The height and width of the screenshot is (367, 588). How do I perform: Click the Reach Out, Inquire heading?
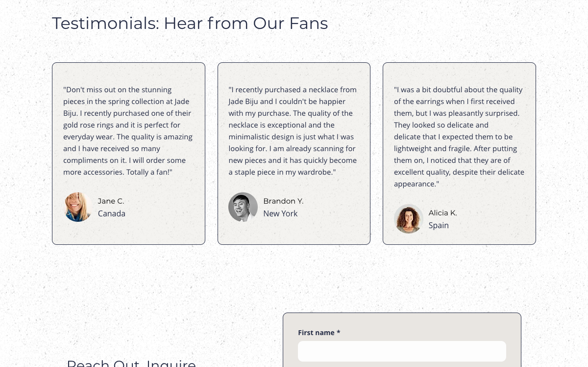[x=131, y=363]
